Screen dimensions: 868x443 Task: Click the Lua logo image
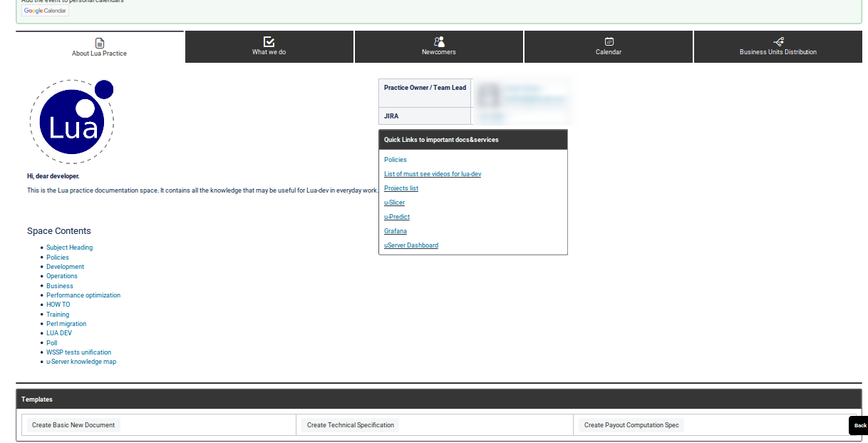click(72, 122)
